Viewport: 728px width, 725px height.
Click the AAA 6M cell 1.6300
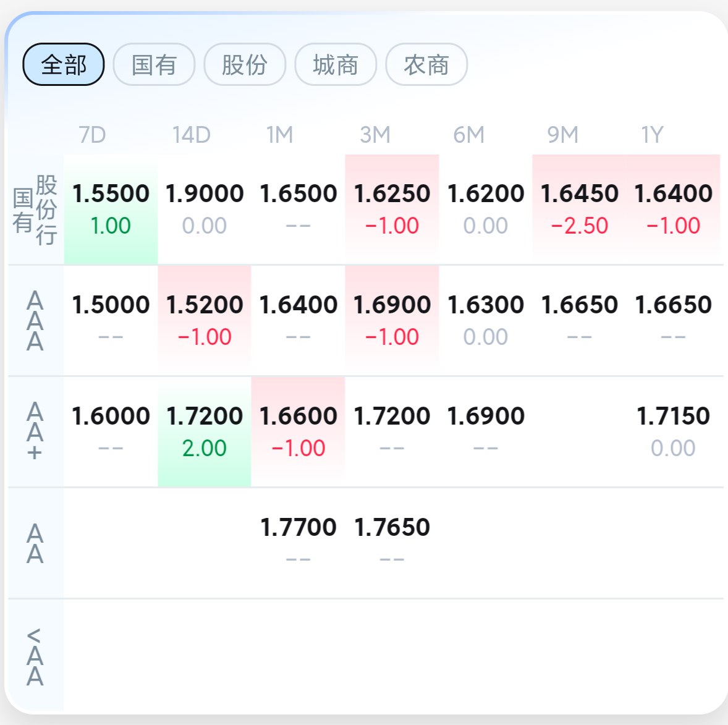(486, 320)
